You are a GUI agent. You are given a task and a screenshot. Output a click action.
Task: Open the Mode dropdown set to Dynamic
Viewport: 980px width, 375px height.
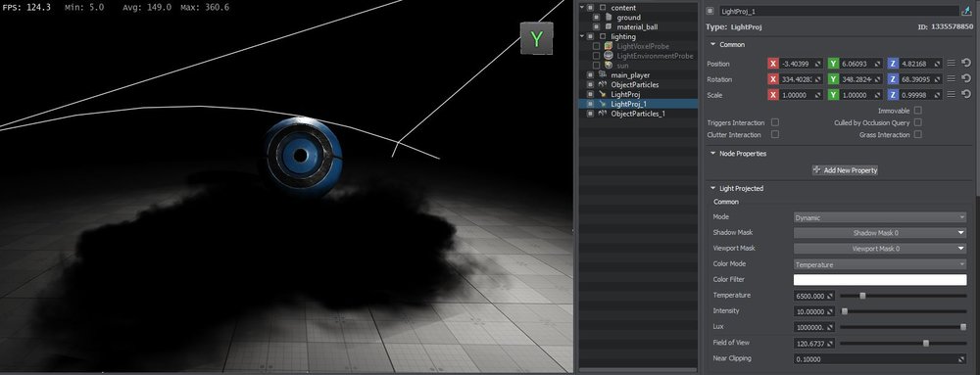pyautogui.click(x=880, y=217)
